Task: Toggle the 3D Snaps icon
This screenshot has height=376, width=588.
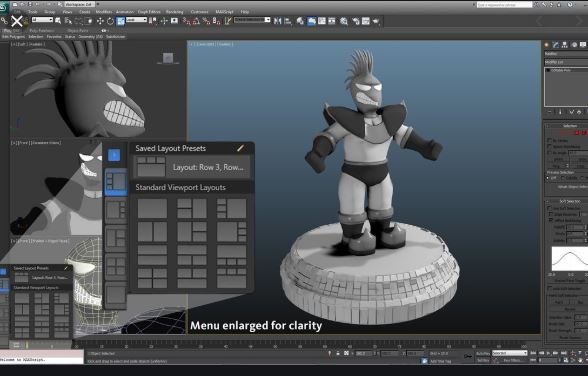Action: pos(186,21)
